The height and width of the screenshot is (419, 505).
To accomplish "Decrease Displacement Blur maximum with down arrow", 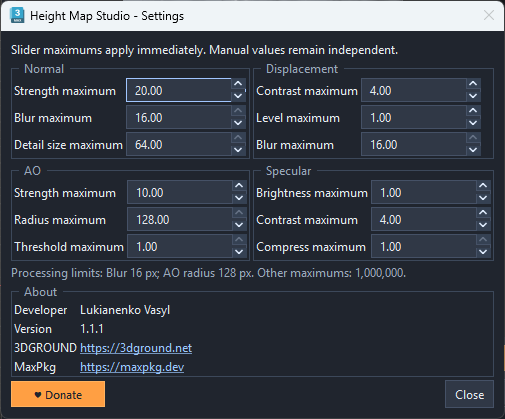I will coord(473,150).
